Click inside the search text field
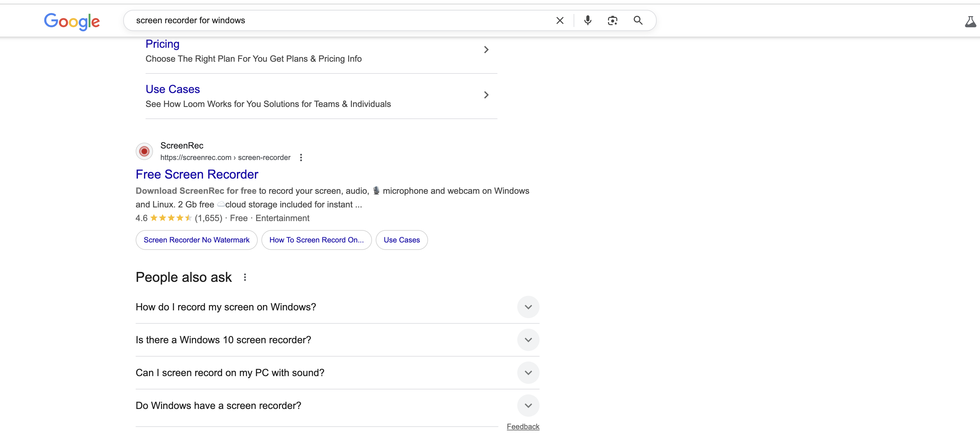Screen dimensions: 980x444 click(342, 20)
